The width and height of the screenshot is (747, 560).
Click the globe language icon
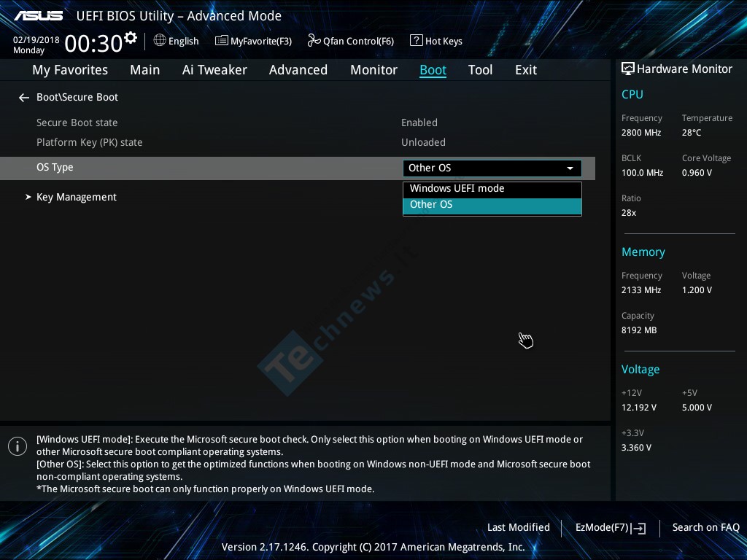point(160,41)
